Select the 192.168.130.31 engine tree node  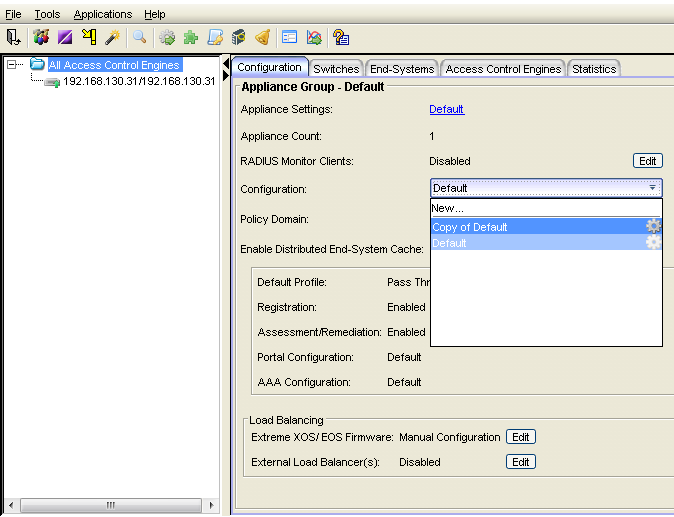[139, 81]
